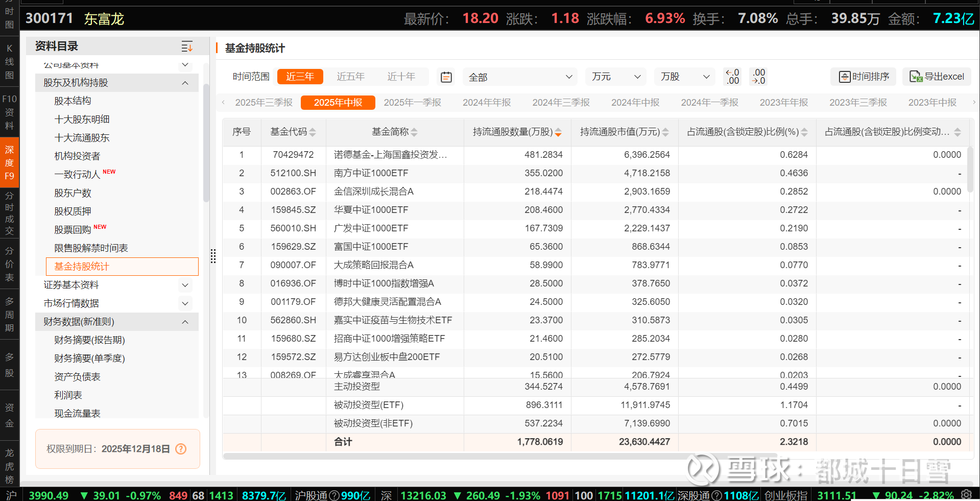Switch to the 2025年三季报 tab

click(x=264, y=103)
